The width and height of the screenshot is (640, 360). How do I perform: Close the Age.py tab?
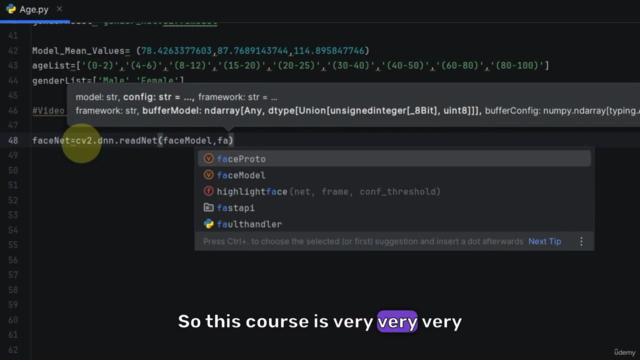pyautogui.click(x=60, y=9)
